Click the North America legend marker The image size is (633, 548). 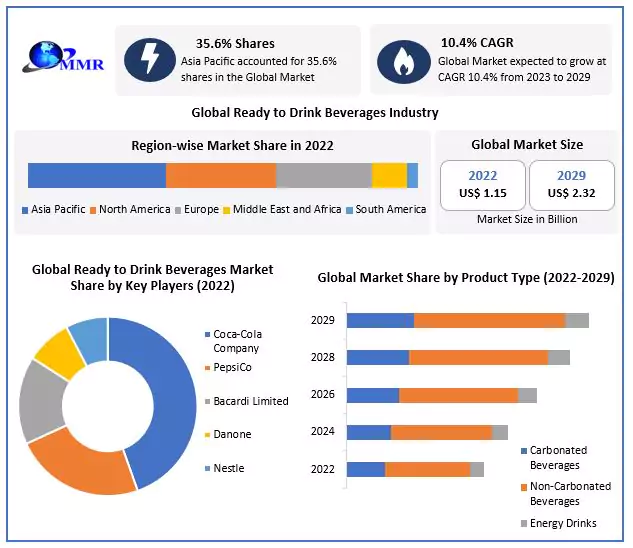click(x=94, y=210)
